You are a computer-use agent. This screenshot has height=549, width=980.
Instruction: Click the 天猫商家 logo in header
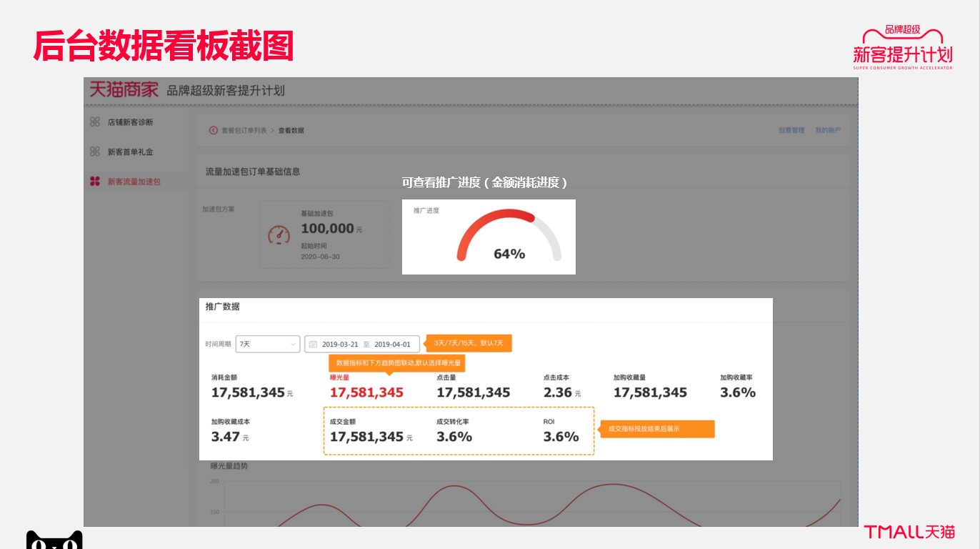click(124, 90)
